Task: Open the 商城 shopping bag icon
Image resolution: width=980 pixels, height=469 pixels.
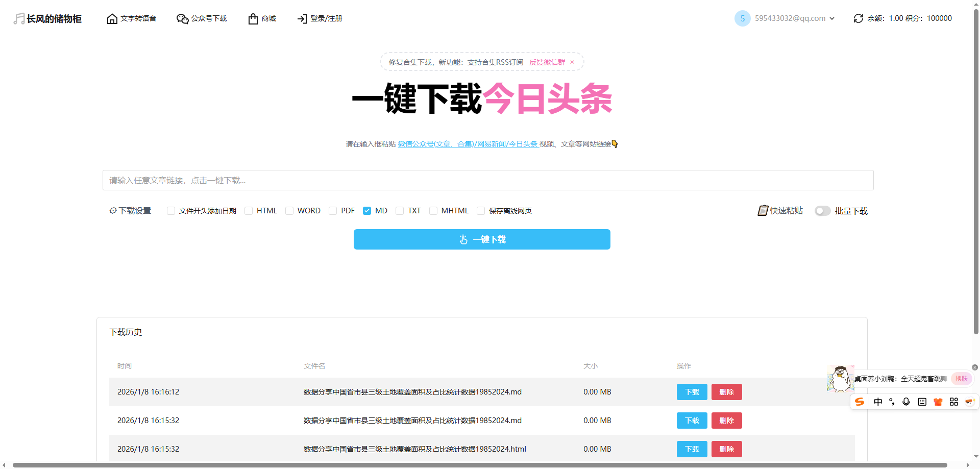Action: point(253,18)
